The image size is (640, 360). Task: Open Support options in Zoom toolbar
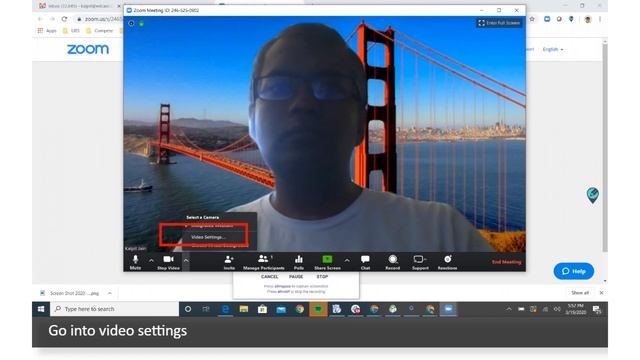click(x=420, y=262)
